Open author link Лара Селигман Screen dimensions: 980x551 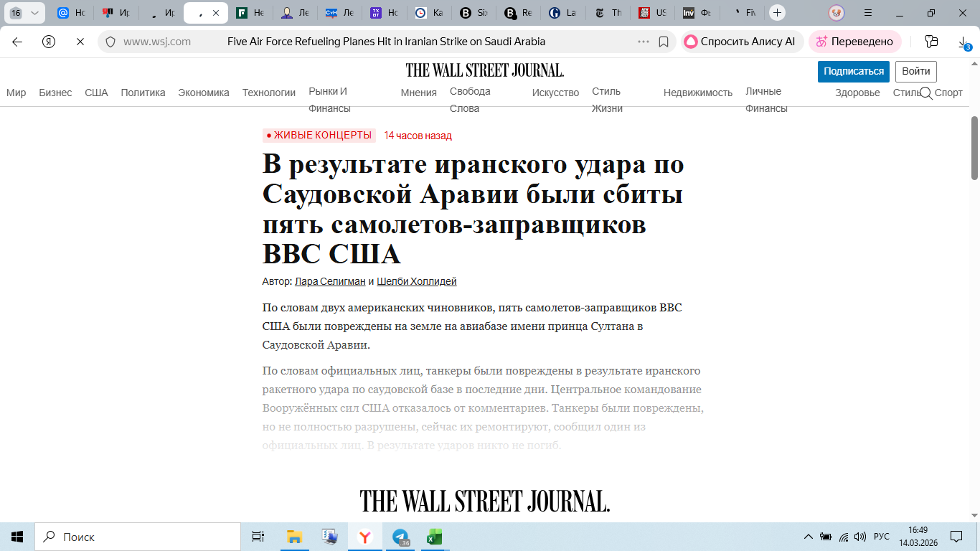click(330, 281)
